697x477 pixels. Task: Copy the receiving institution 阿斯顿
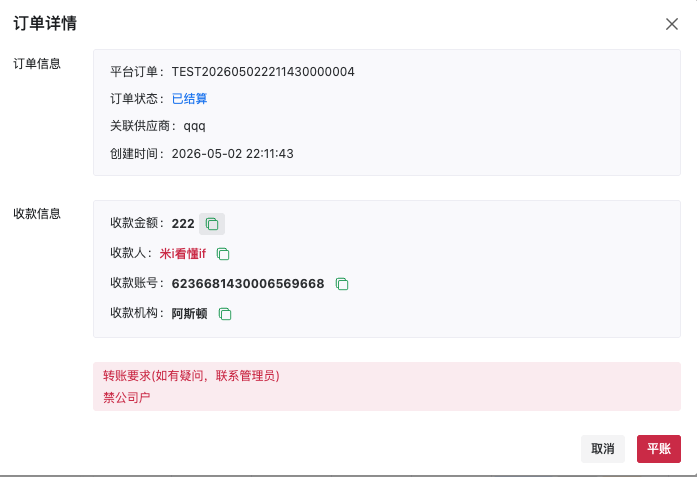[x=225, y=314]
